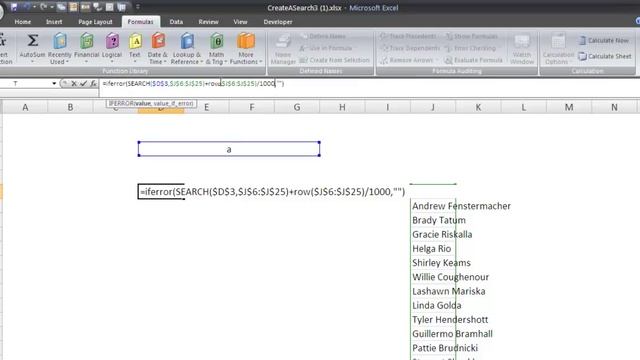Open the Name Manager
The height and width of the screenshot is (360, 640).
283,49
